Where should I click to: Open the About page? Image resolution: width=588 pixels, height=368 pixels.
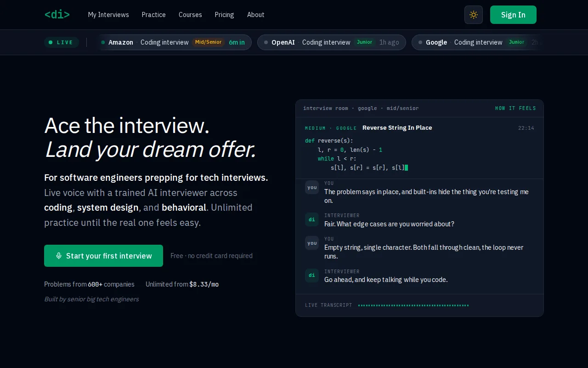click(x=256, y=15)
